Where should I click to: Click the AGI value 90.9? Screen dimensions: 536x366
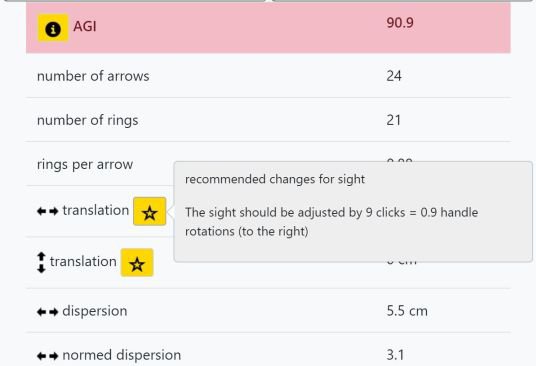(x=400, y=23)
